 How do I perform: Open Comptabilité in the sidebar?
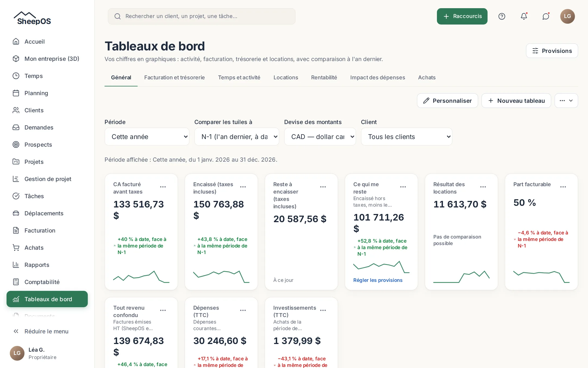[47, 282]
